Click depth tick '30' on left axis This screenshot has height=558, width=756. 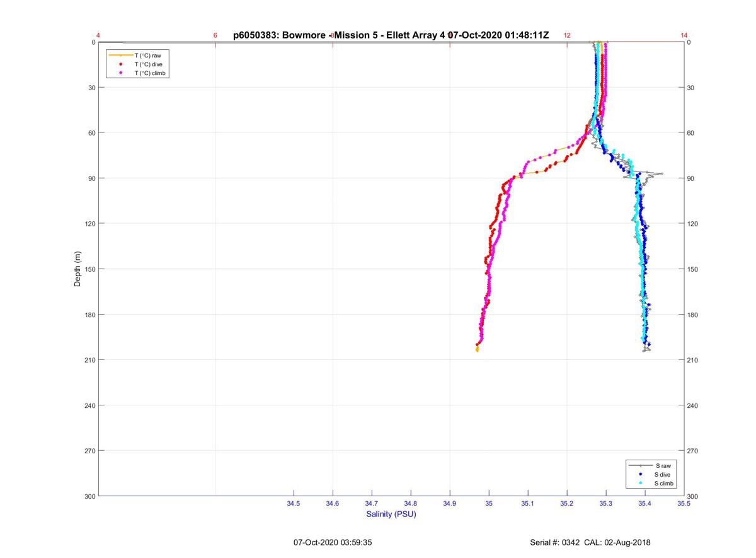click(91, 88)
